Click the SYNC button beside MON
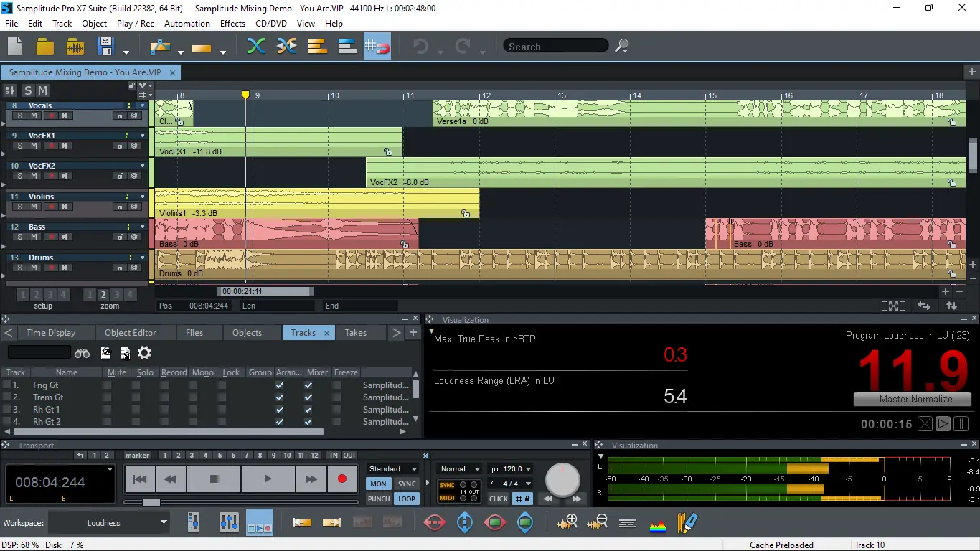The width and height of the screenshot is (980, 551). tap(407, 484)
